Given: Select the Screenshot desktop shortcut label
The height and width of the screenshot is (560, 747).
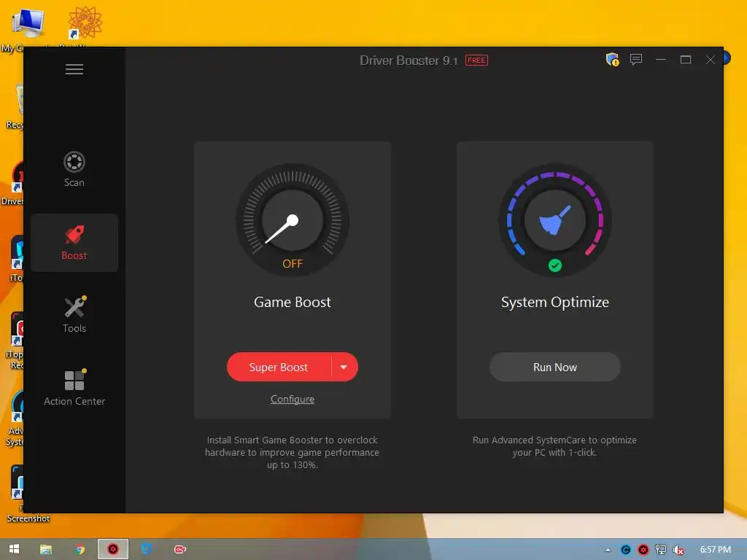Looking at the screenshot, I should (x=28, y=518).
